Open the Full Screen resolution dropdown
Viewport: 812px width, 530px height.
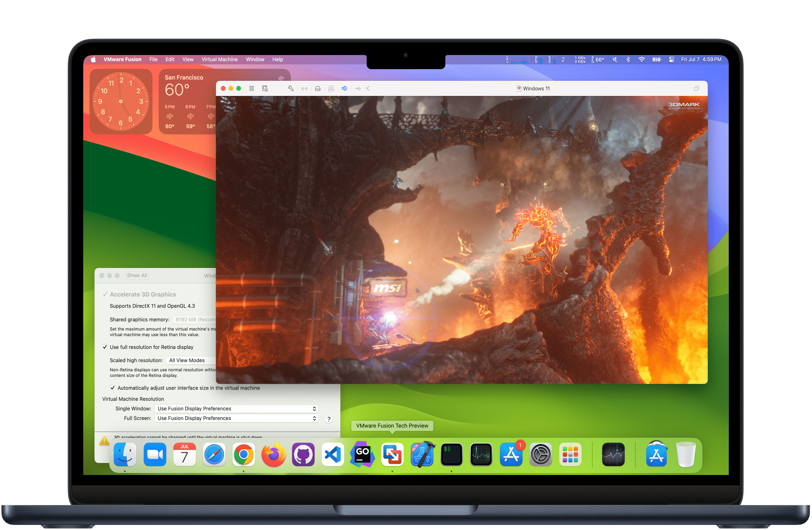[x=237, y=419]
